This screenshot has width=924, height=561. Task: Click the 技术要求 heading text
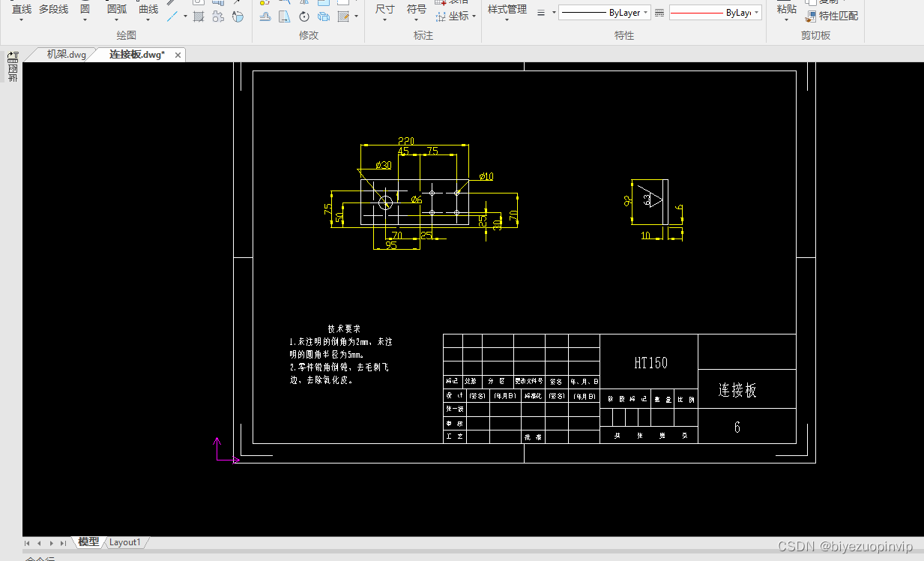pos(344,329)
